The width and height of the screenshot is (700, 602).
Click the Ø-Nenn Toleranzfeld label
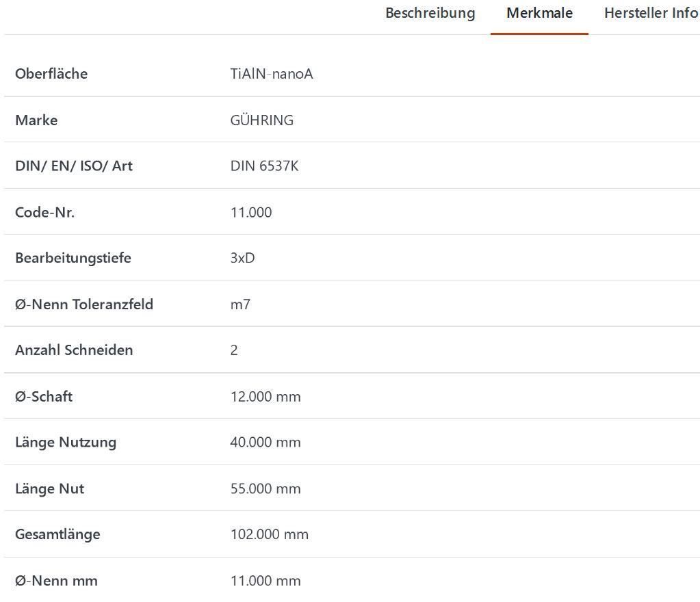click(x=84, y=304)
